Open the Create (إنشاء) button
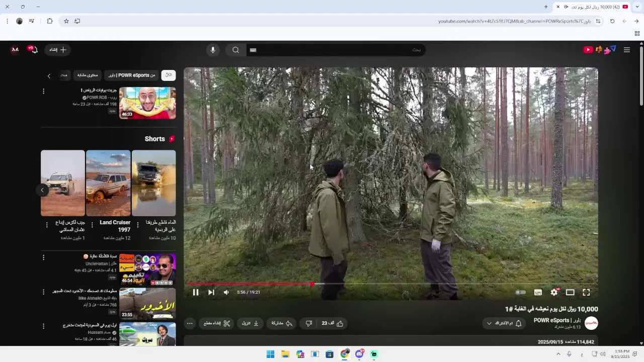The height and width of the screenshot is (362, 644). coord(57,50)
